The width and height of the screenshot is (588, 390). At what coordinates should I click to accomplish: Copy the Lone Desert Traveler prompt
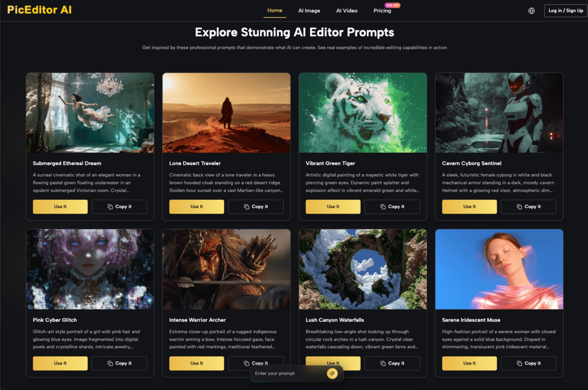pyautogui.click(x=256, y=207)
